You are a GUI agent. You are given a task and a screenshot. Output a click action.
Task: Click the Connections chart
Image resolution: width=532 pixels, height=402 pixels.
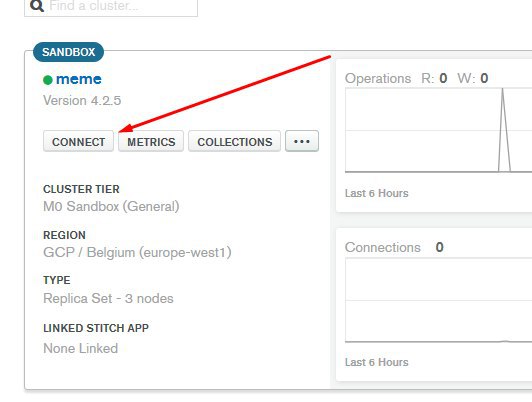pyautogui.click(x=438, y=300)
